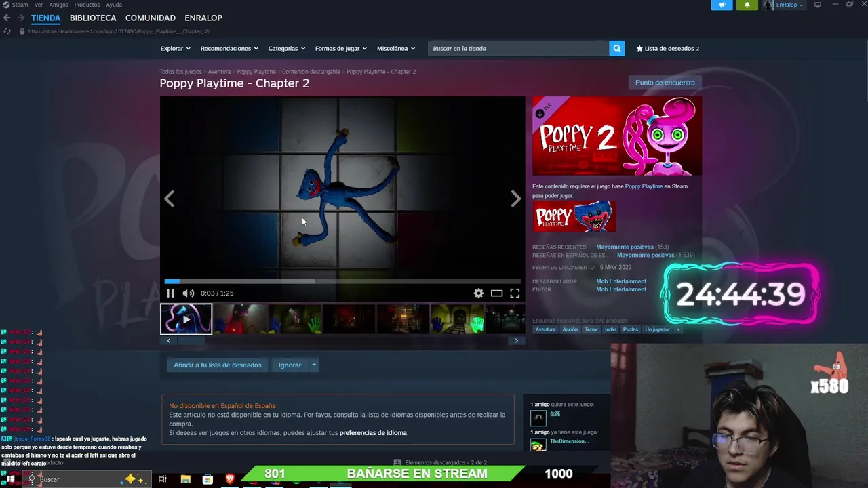Open Formas de jugar dropdown

[x=341, y=48]
